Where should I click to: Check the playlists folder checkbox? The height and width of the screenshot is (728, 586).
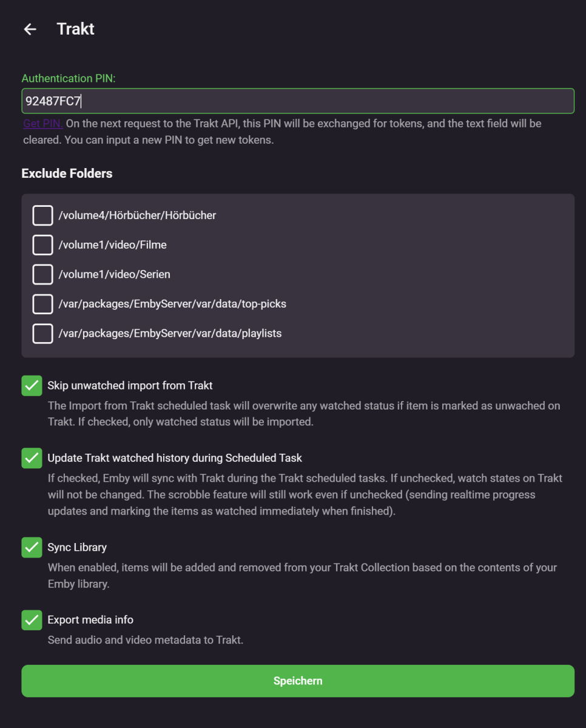tap(42, 333)
